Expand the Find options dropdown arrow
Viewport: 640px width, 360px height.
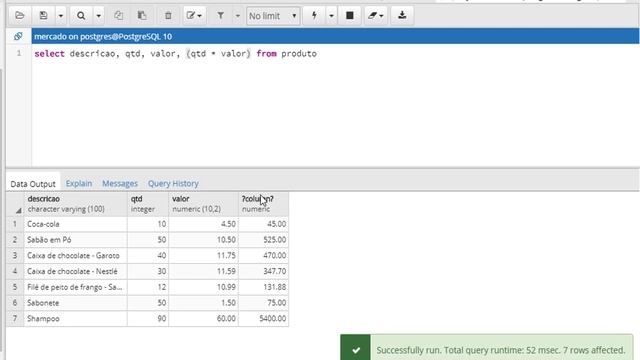pos(98,16)
